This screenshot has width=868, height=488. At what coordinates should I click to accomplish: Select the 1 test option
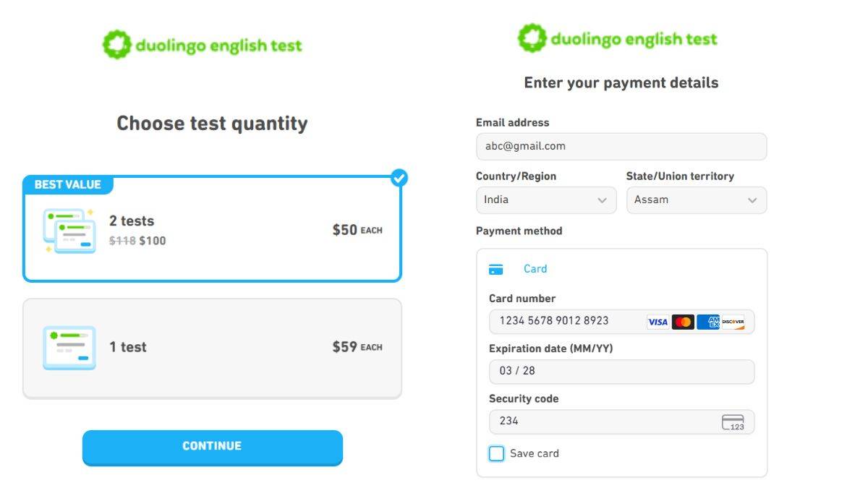click(x=212, y=347)
